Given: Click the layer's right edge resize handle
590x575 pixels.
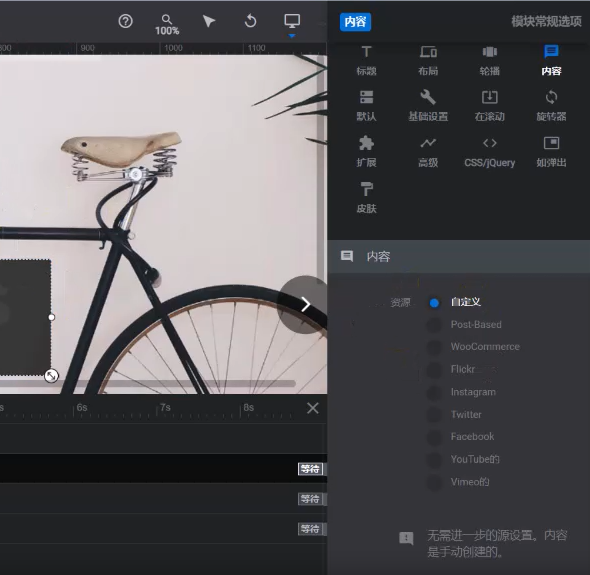Looking at the screenshot, I should pyautogui.click(x=52, y=317).
